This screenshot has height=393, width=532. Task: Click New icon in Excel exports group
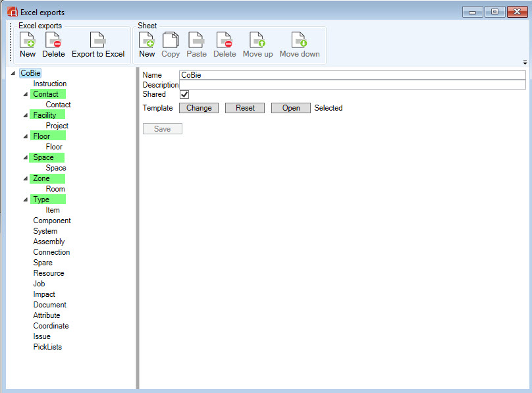28,41
